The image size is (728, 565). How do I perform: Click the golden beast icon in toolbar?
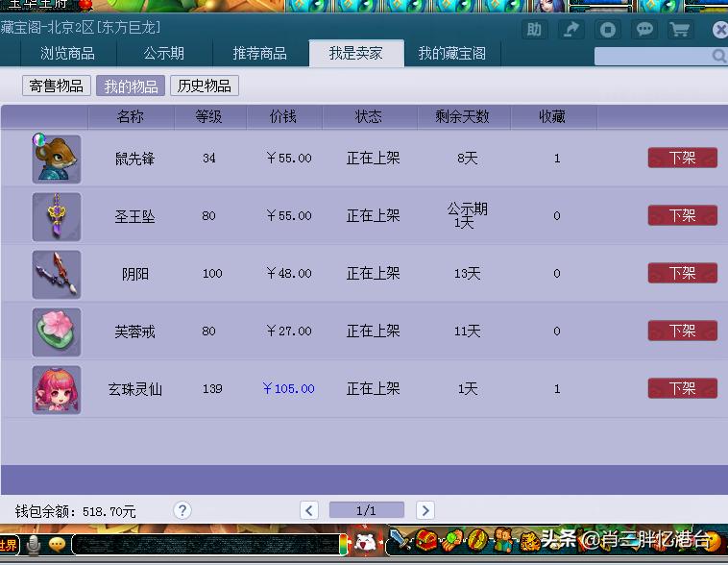528,542
